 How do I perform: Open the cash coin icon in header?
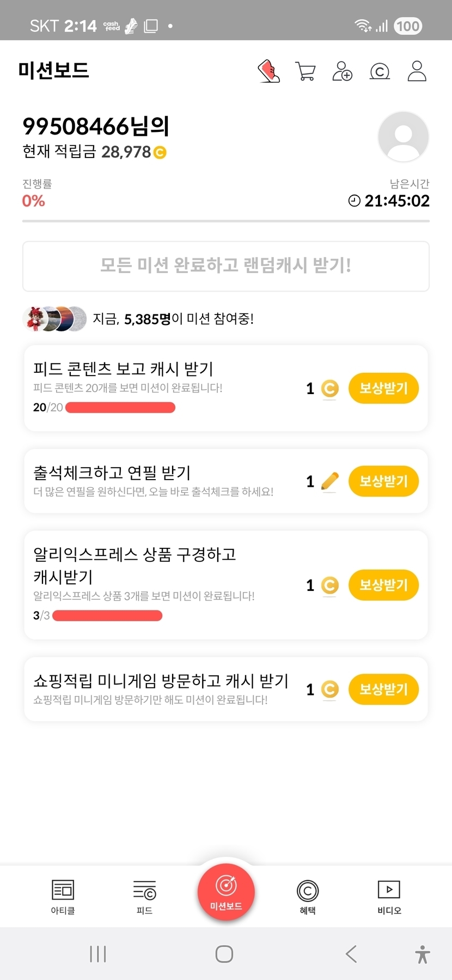tap(380, 71)
